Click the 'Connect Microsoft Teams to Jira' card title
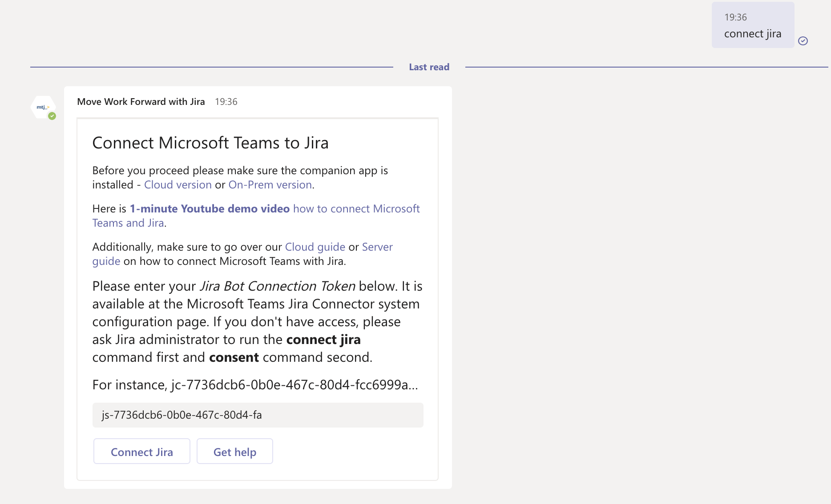Viewport: 831px width, 504px height. pyautogui.click(x=210, y=143)
